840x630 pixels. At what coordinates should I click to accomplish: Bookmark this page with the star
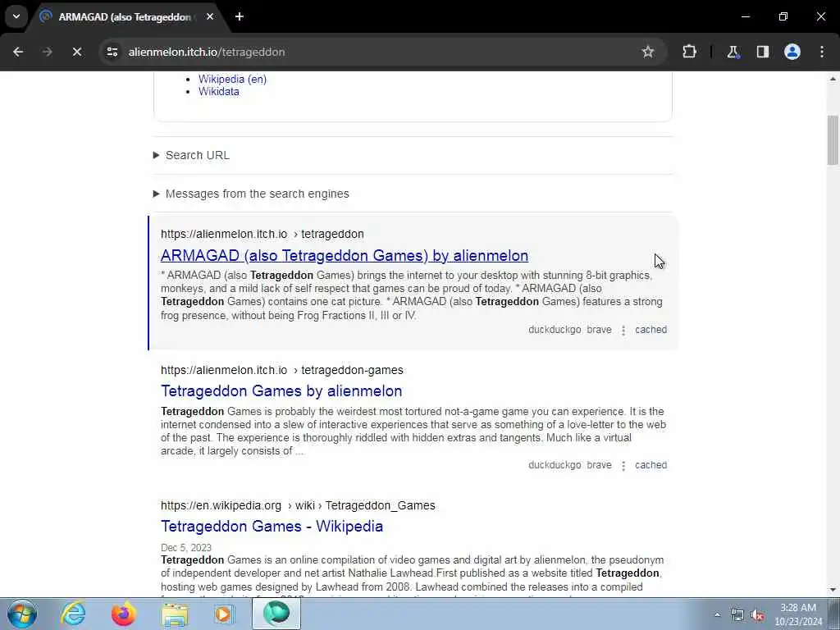(648, 52)
